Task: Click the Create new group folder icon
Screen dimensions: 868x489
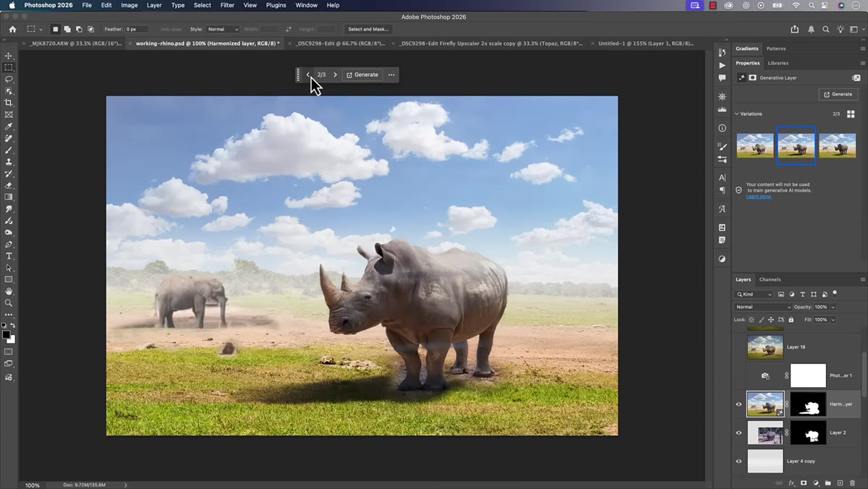Action: 827,482
